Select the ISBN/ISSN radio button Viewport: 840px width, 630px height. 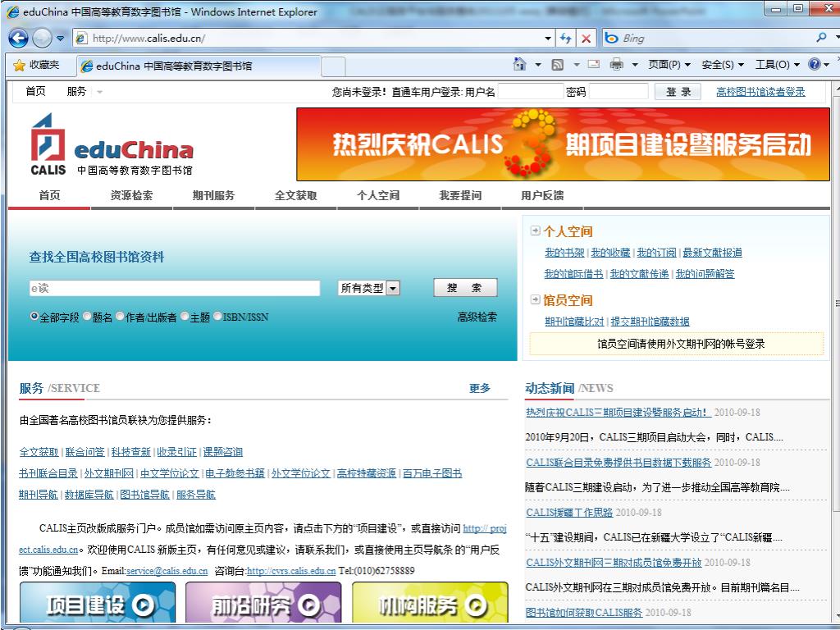point(217,316)
